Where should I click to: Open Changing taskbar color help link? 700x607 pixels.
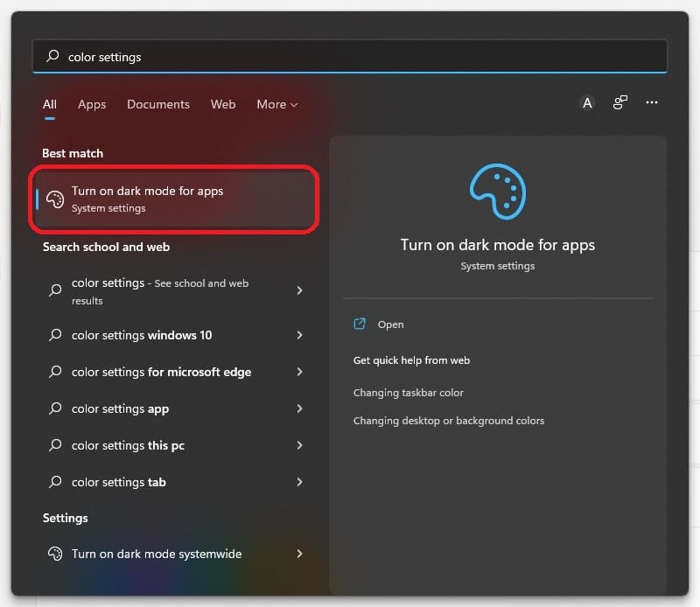pos(409,393)
